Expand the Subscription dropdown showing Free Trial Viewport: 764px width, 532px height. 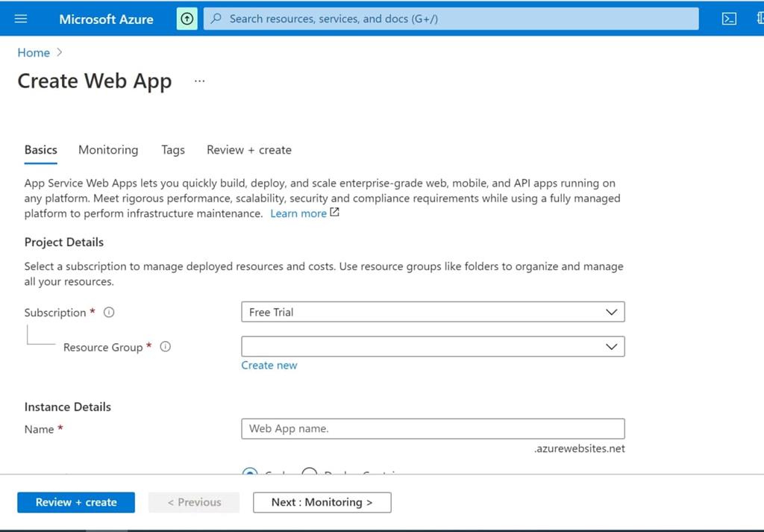pos(433,312)
